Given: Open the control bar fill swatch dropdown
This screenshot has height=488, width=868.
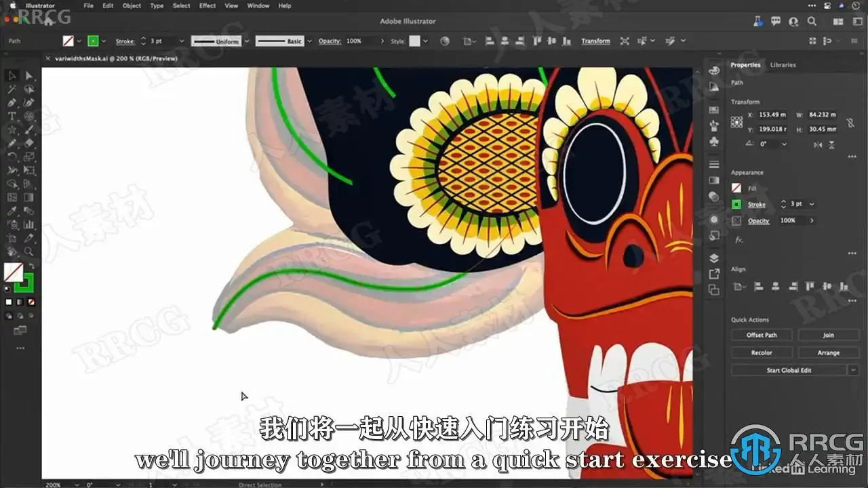Looking at the screenshot, I should click(79, 41).
